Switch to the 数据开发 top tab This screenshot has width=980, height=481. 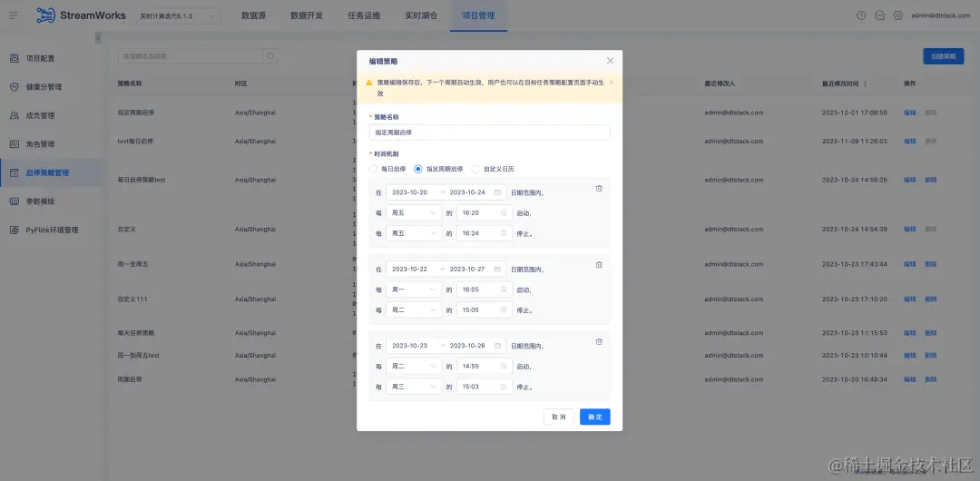307,15
